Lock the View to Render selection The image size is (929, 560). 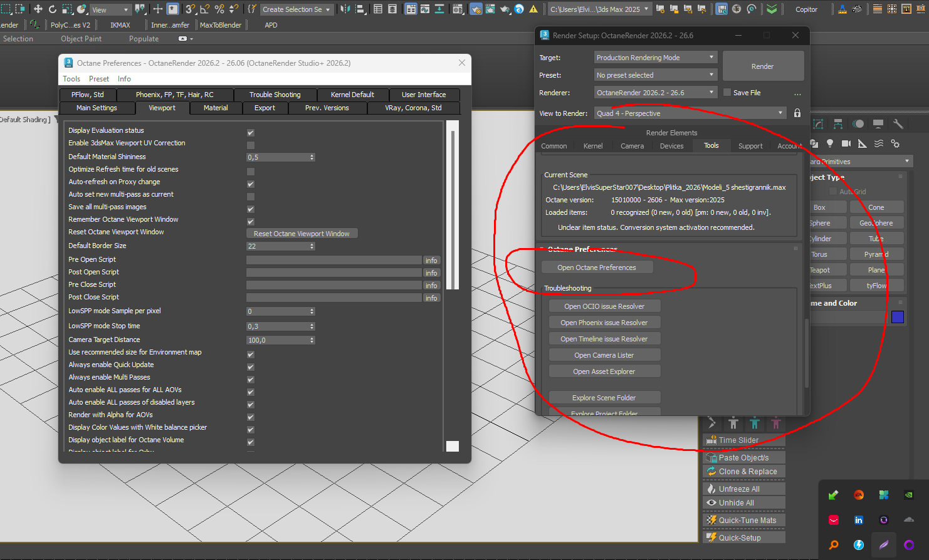(797, 113)
